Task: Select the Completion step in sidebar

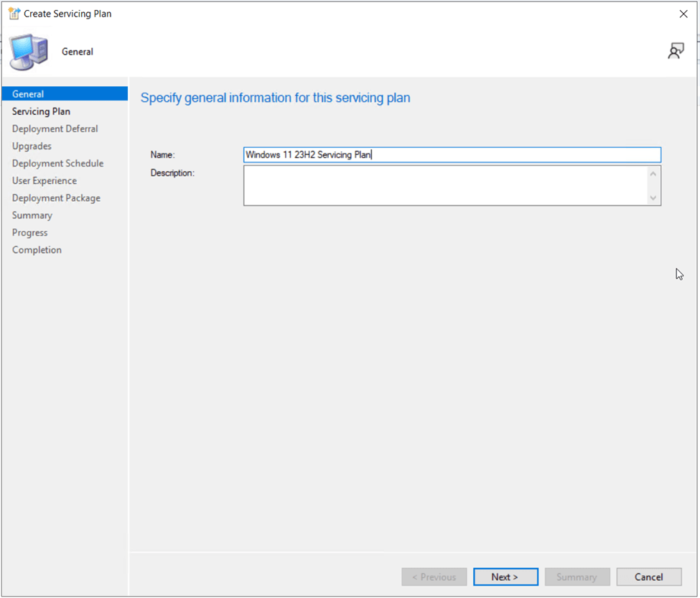Action: [x=37, y=250]
